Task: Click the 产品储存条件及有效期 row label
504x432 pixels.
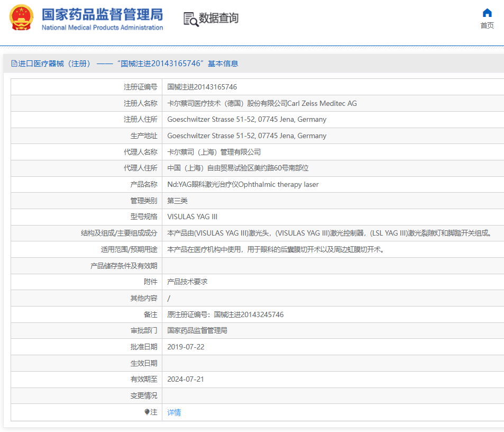Action: click(x=124, y=266)
